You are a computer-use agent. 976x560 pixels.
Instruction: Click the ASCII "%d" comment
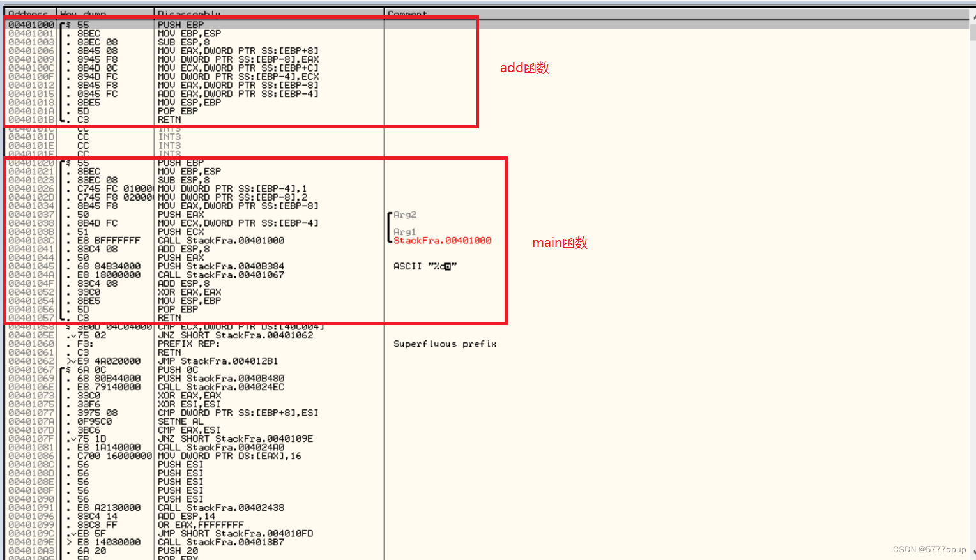(x=425, y=266)
